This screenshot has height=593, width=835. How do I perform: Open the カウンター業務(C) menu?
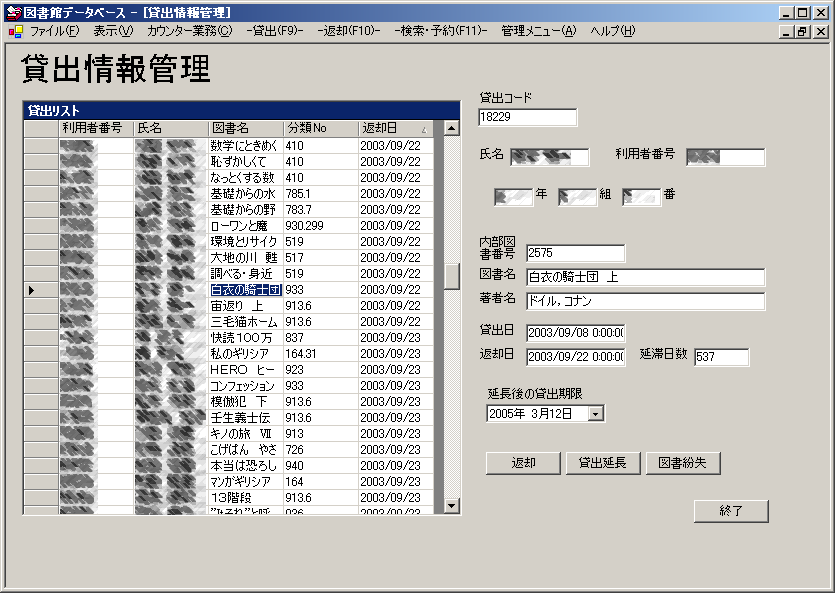(189, 31)
